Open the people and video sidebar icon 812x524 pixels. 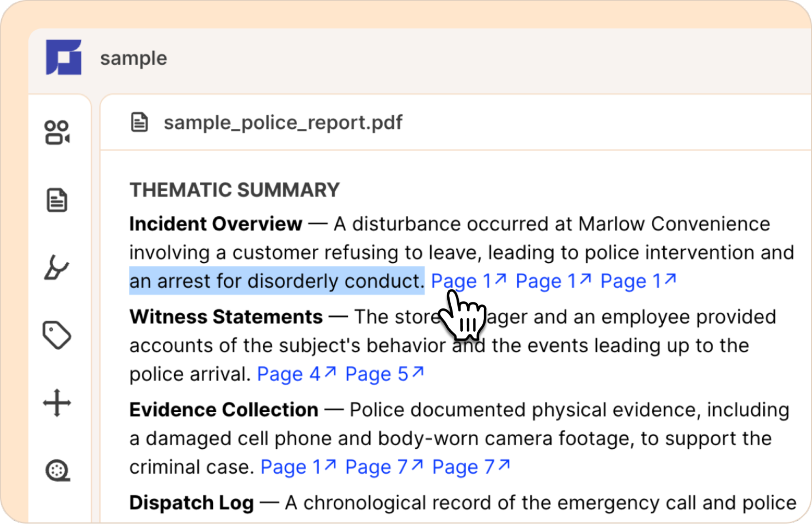pos(57,132)
